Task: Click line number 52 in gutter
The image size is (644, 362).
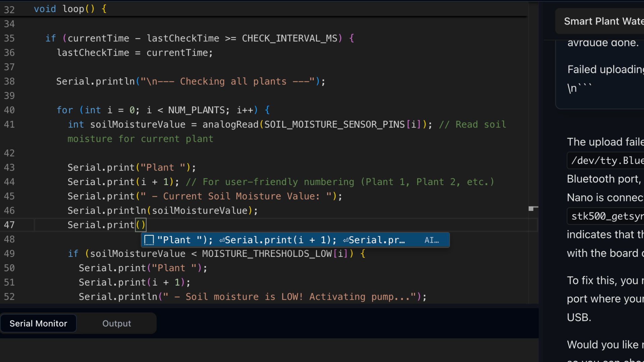Action: (9, 297)
